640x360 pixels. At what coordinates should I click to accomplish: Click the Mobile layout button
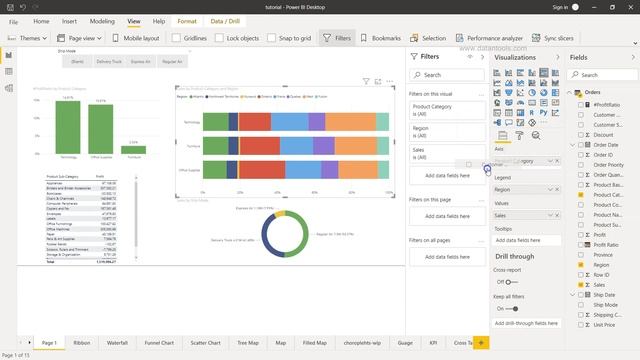pyautogui.click(x=136, y=38)
